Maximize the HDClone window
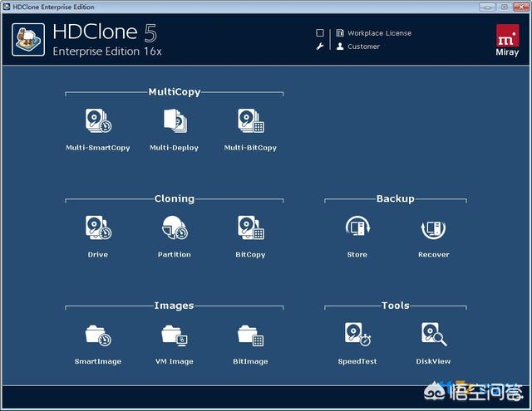This screenshot has height=411, width=532. [505, 7]
